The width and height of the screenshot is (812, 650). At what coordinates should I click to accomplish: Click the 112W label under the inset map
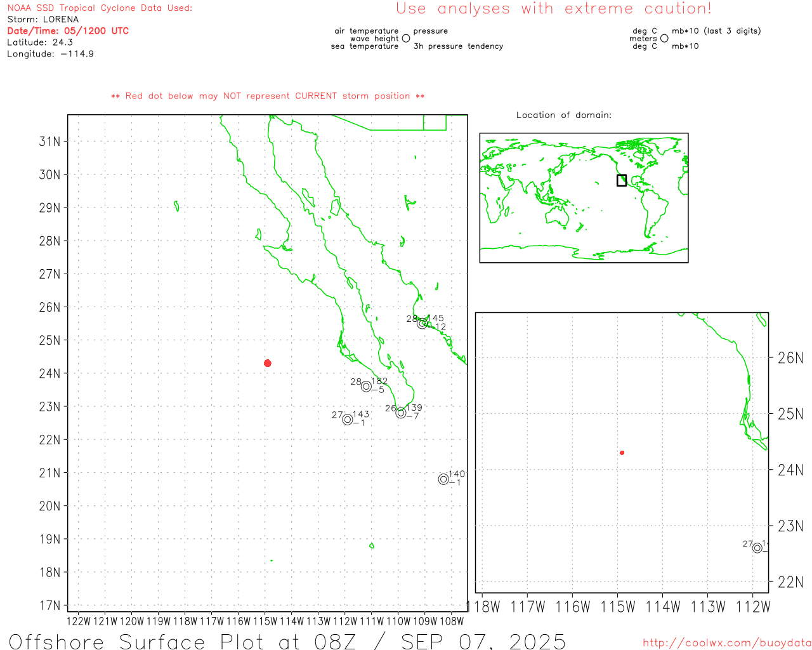pyautogui.click(x=753, y=607)
